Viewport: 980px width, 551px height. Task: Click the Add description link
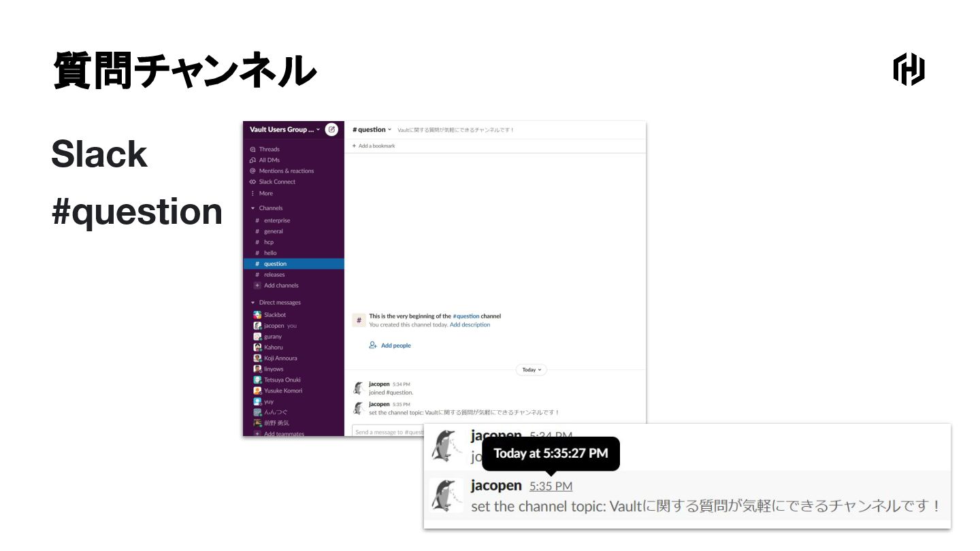click(470, 325)
